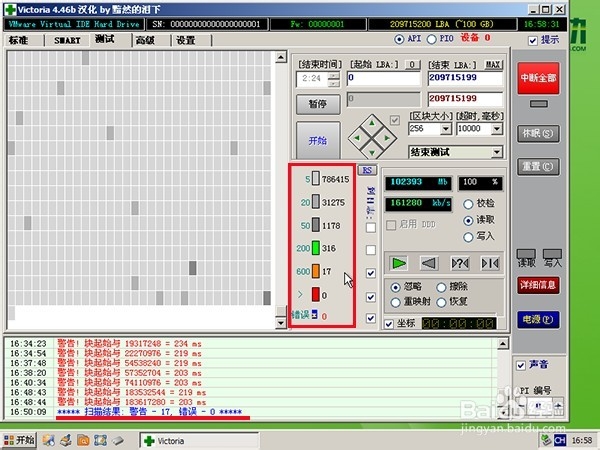Select the 擦除 erase radio button
600x450 pixels.
tap(441, 287)
